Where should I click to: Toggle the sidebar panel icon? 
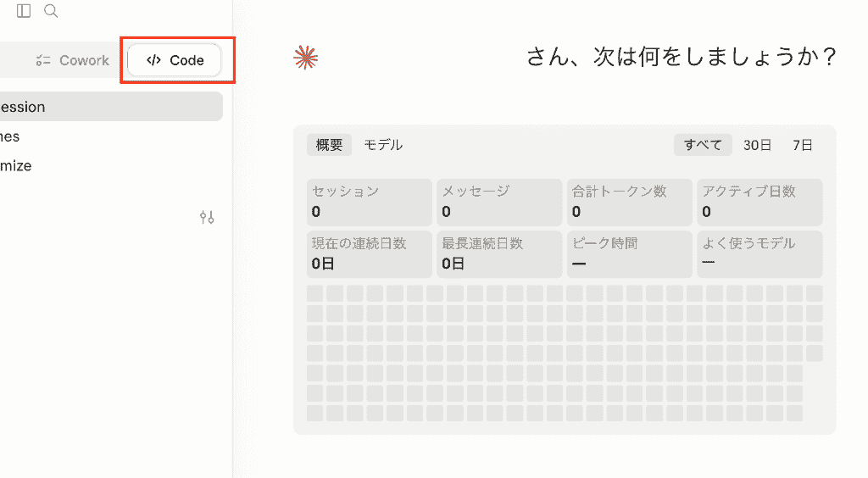pos(24,11)
